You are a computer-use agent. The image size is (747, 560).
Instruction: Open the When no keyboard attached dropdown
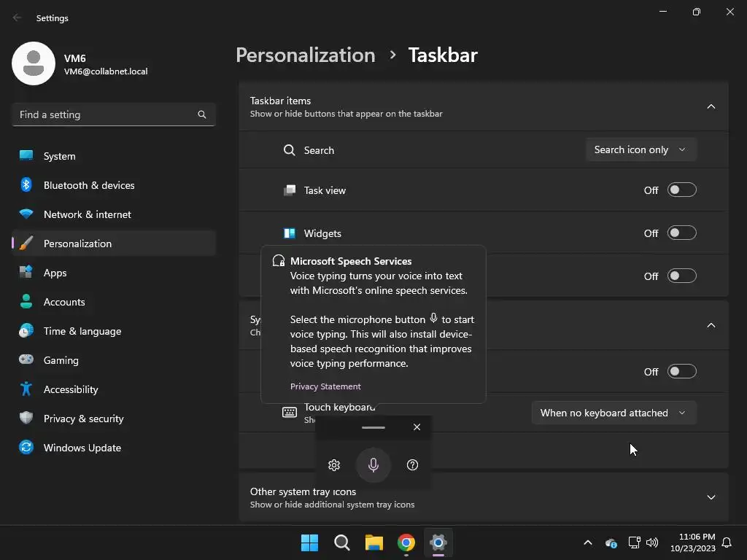614,413
